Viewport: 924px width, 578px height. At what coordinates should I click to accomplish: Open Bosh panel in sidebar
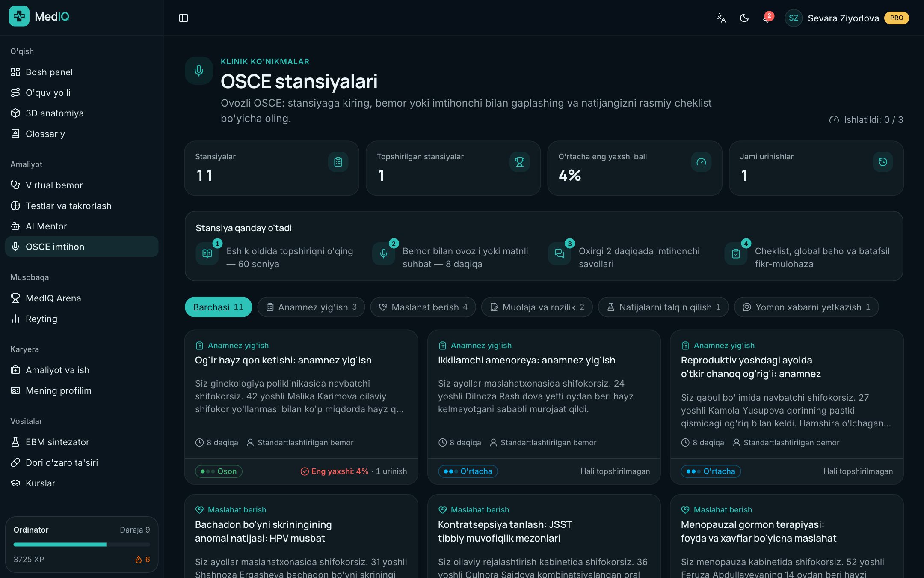(82, 72)
